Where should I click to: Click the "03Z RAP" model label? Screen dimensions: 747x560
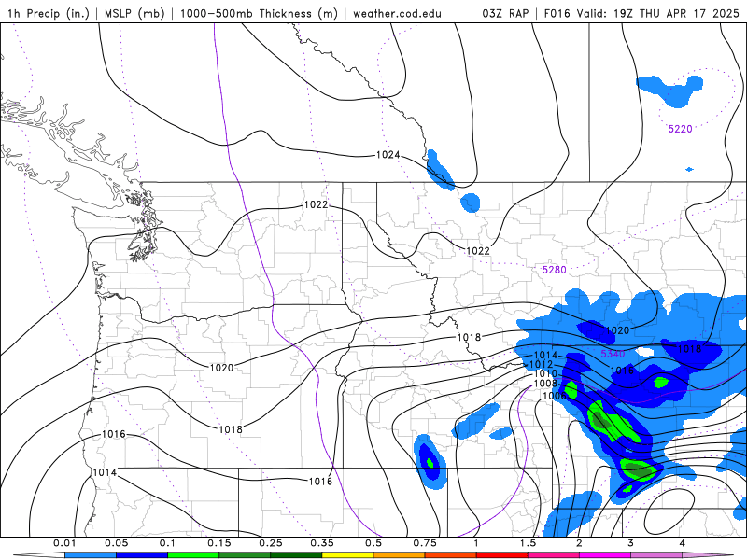pos(505,13)
